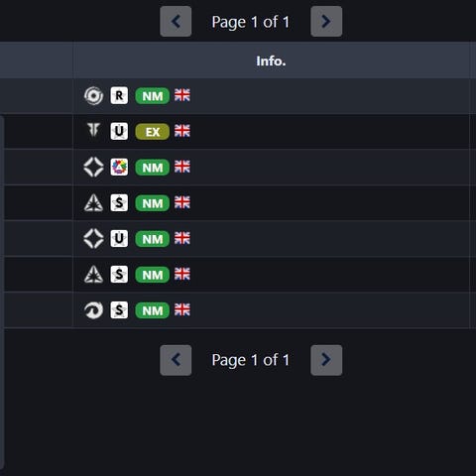
Task: Click the S rarity badge in last row
Action: tap(119, 310)
